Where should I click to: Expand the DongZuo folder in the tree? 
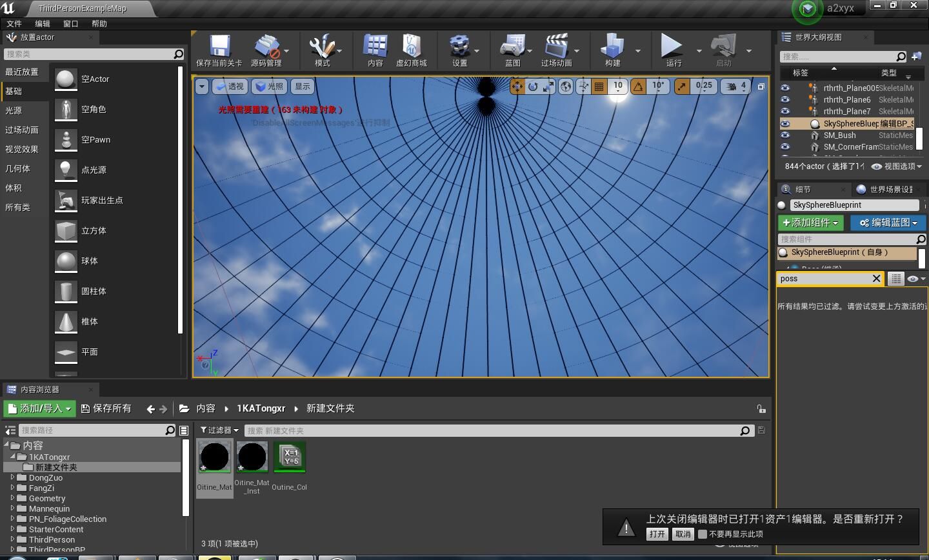coord(12,477)
